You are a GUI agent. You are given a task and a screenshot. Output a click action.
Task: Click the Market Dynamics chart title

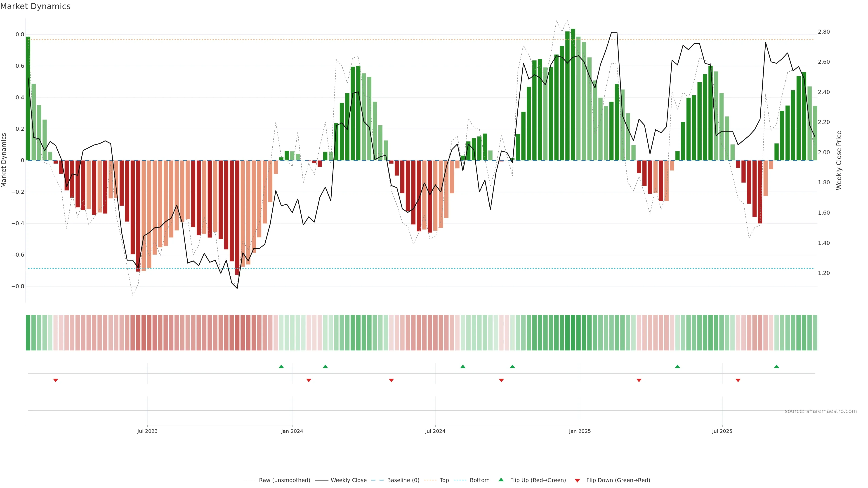tap(35, 6)
